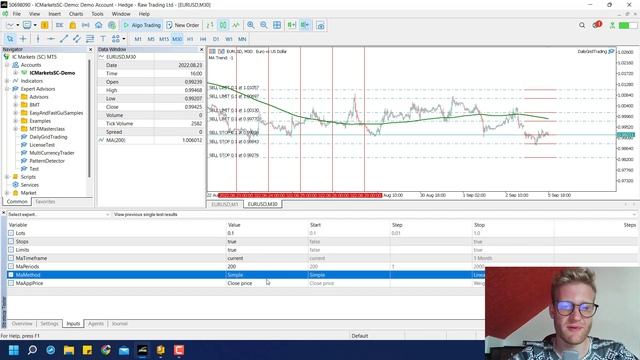Switch chart to candlesticks display

(x=223, y=25)
